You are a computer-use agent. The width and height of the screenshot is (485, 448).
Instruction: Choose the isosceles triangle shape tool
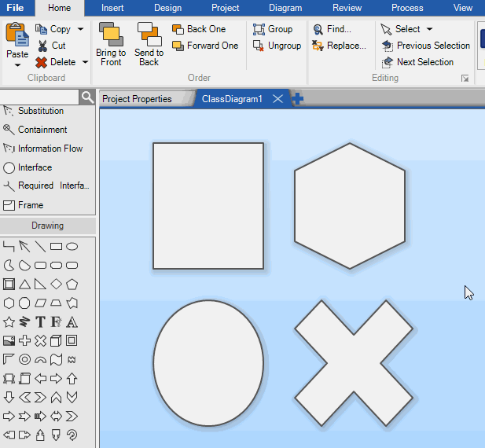click(x=24, y=285)
